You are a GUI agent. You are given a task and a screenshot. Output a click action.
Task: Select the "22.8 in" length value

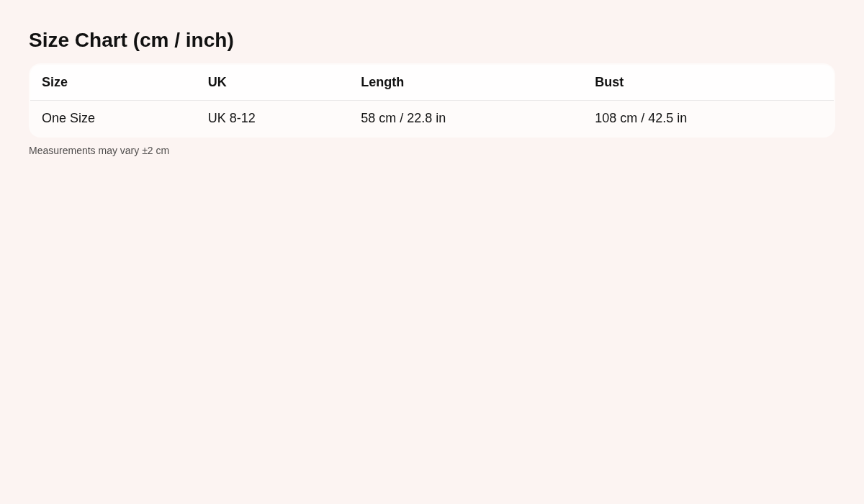point(426,118)
